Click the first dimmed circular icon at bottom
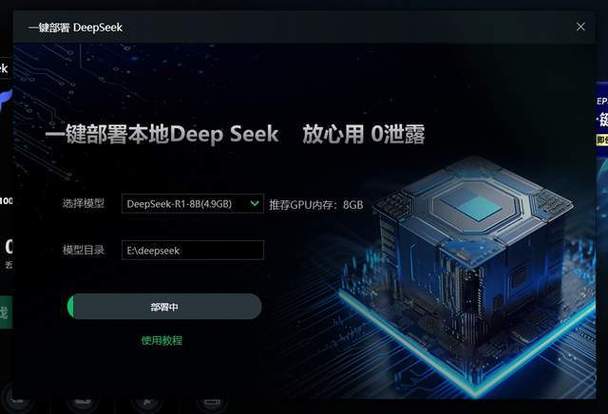 tap(17, 399)
